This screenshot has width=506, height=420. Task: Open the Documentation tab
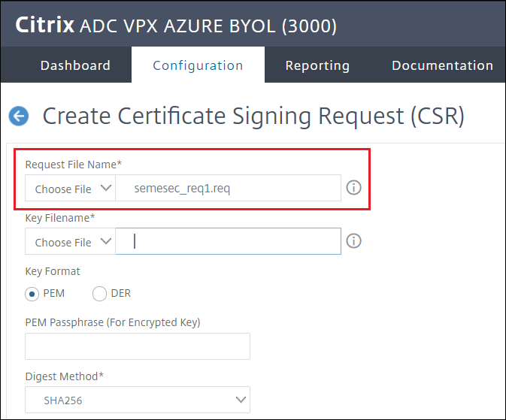[442, 65]
